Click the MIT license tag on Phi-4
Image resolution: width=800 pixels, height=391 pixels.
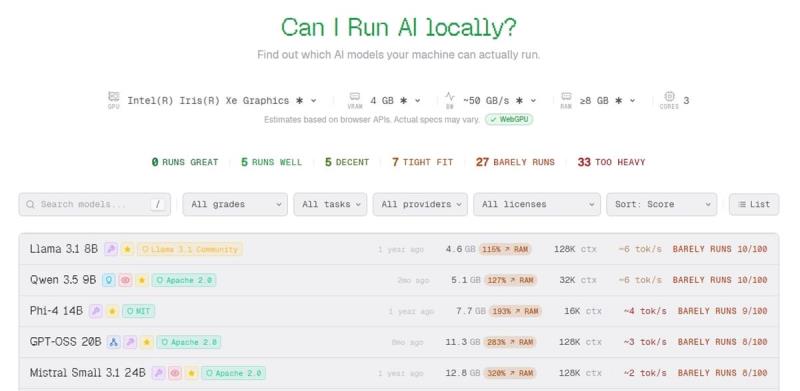(x=138, y=311)
